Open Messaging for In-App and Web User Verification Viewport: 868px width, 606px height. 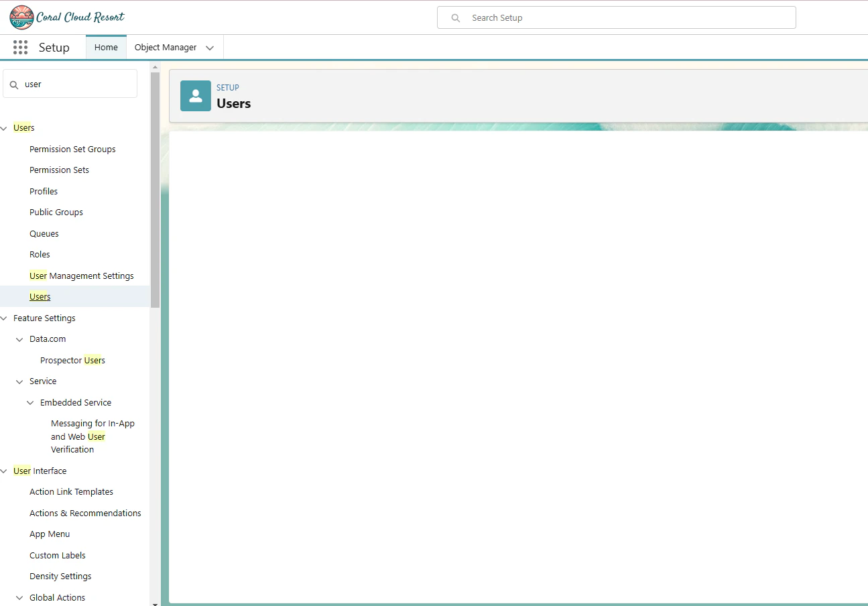(x=93, y=436)
